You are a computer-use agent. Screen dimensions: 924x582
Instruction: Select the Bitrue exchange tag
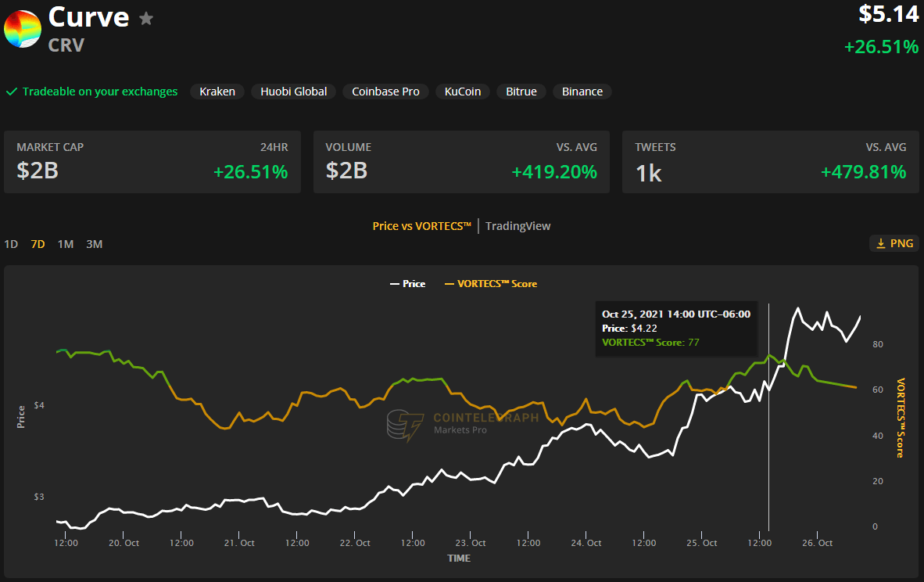tap(521, 92)
